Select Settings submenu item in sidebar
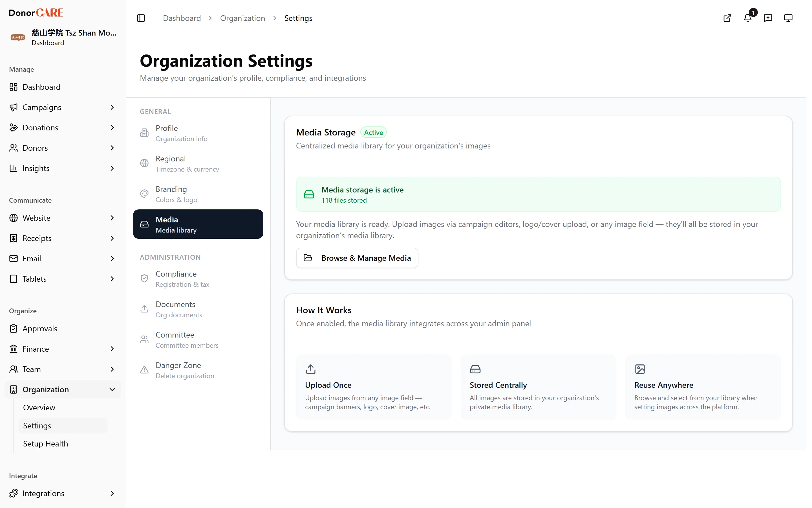Image resolution: width=812 pixels, height=508 pixels. coord(63,426)
